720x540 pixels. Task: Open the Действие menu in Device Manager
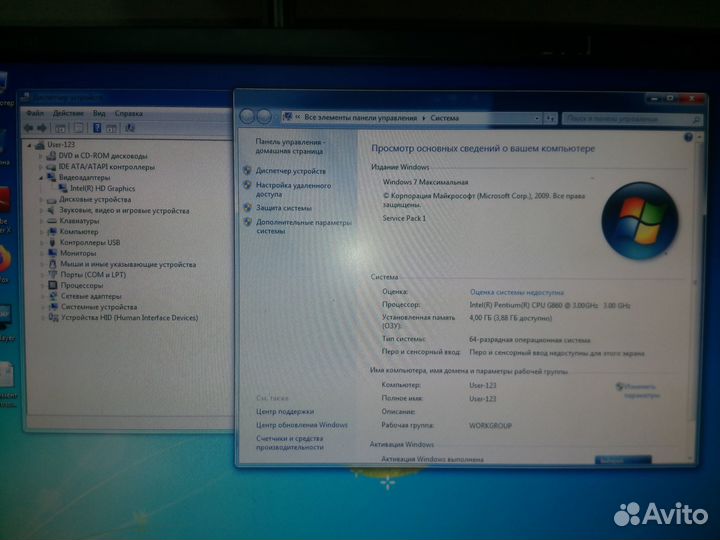click(x=68, y=113)
